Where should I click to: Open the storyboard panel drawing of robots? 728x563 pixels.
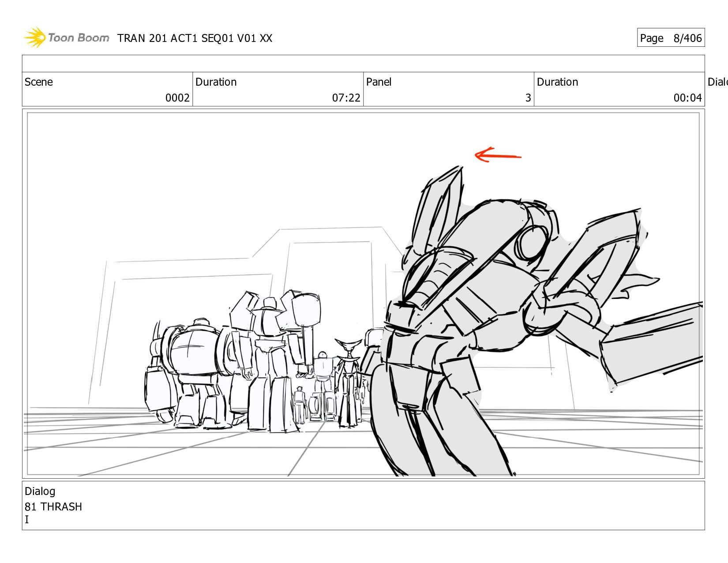click(363, 294)
